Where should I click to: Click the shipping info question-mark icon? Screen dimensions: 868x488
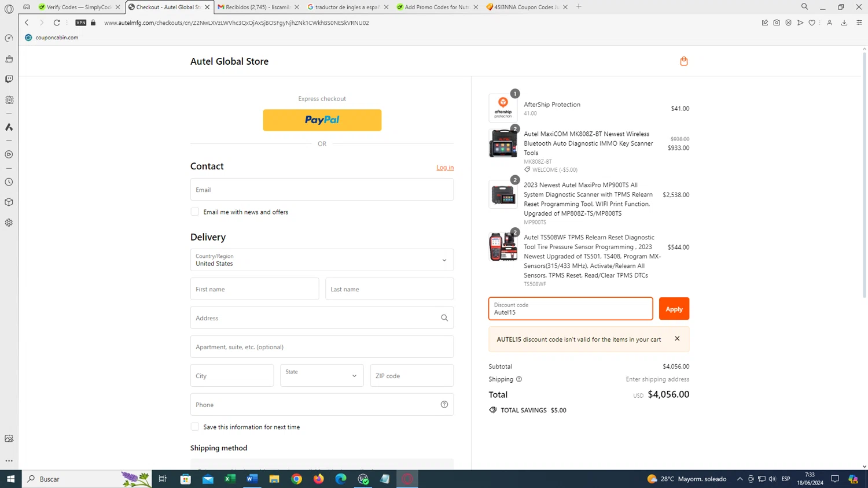[x=519, y=379]
